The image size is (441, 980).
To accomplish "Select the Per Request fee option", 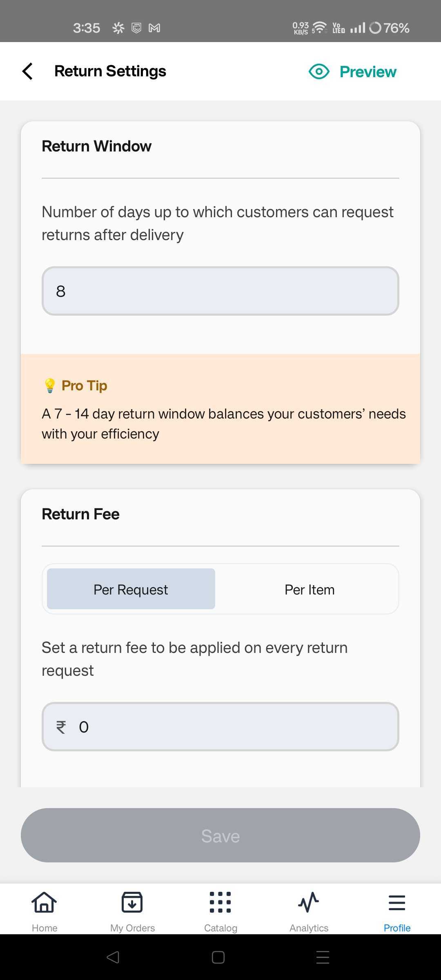I will click(131, 589).
